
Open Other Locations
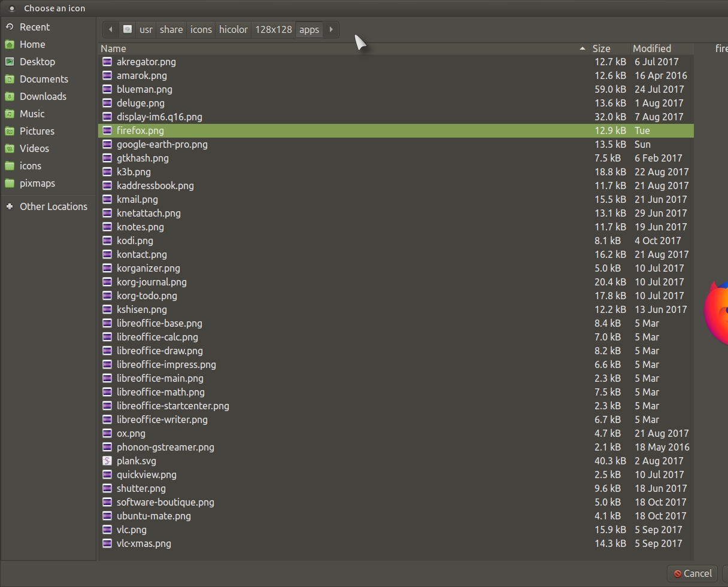[x=53, y=206]
